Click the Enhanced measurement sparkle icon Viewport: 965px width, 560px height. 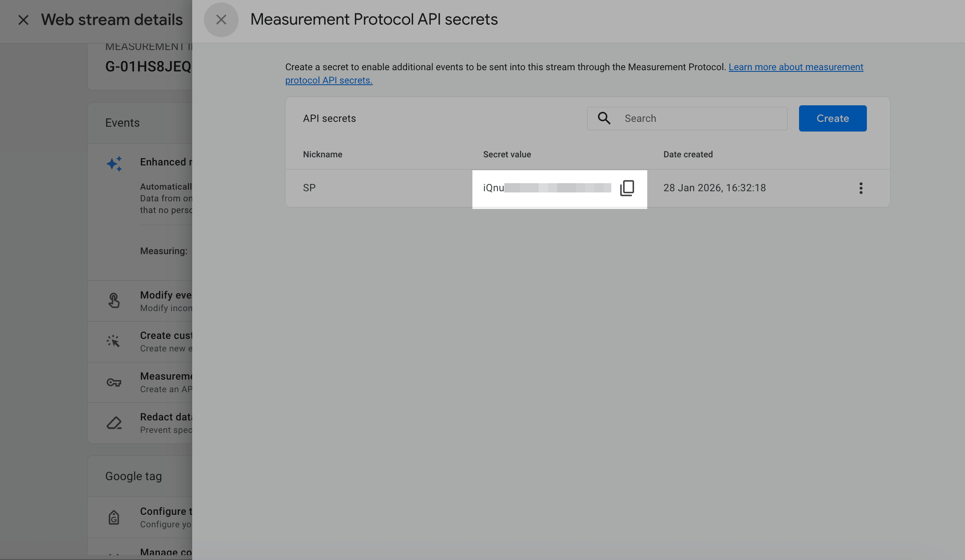click(x=114, y=163)
